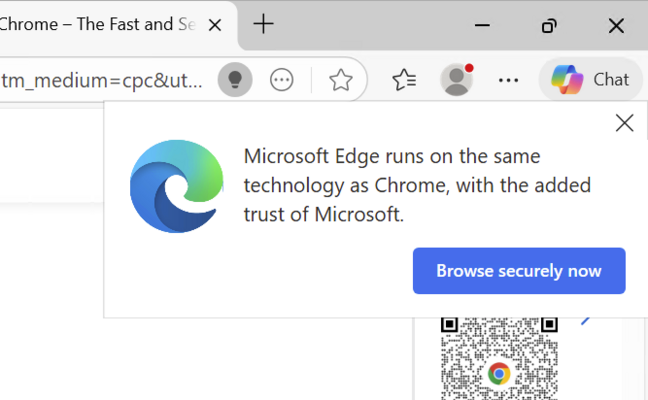648x400 pixels.
Task: Open the user profile avatar
Action: [457, 80]
